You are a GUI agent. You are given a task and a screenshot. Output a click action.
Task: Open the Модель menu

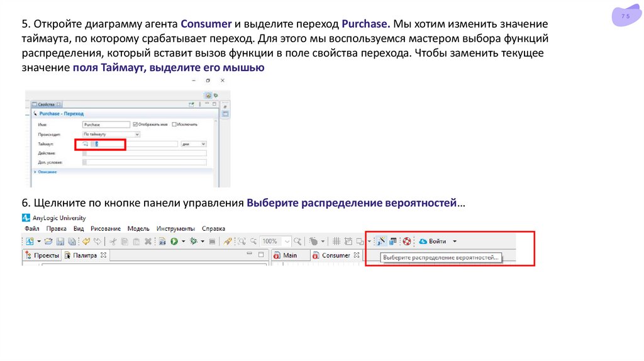pyautogui.click(x=138, y=228)
